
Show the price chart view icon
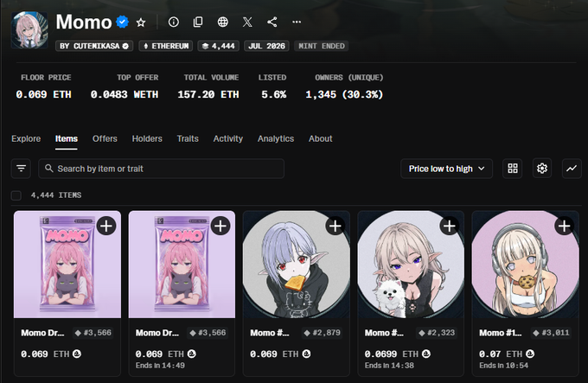[572, 169]
